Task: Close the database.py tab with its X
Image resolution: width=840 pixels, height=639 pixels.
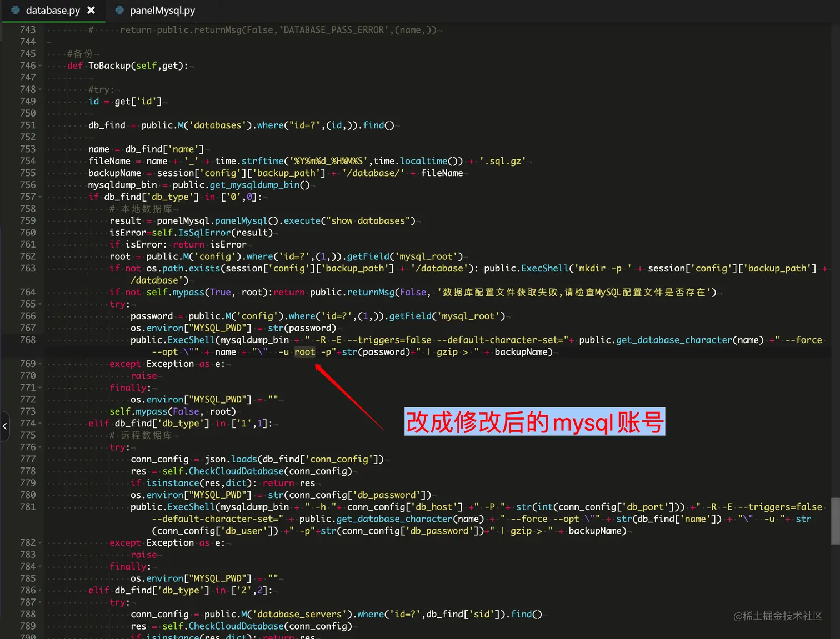Action: pos(91,10)
